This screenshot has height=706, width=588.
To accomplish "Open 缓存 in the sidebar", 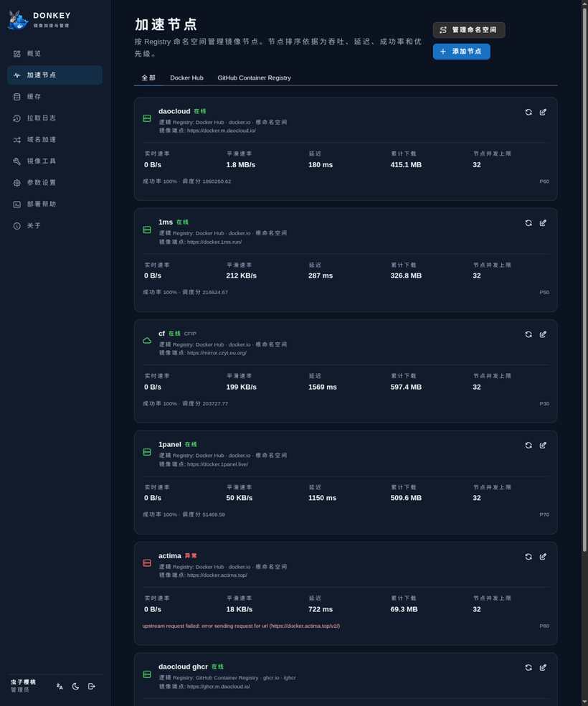I will point(54,96).
